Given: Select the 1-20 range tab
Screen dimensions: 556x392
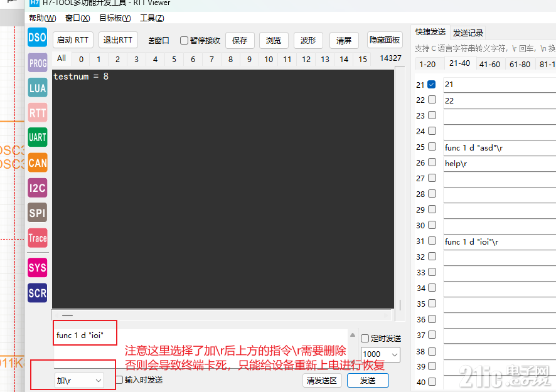Looking at the screenshot, I should click(427, 64).
